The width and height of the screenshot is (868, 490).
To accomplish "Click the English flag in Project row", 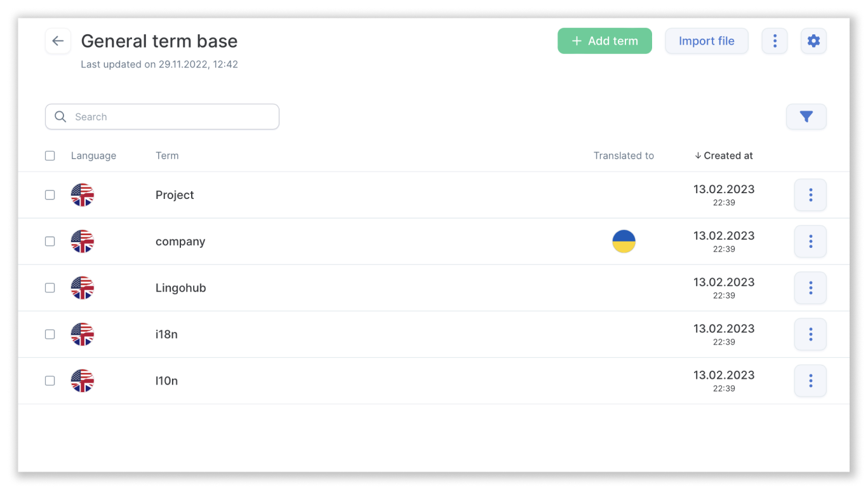I will pyautogui.click(x=83, y=195).
